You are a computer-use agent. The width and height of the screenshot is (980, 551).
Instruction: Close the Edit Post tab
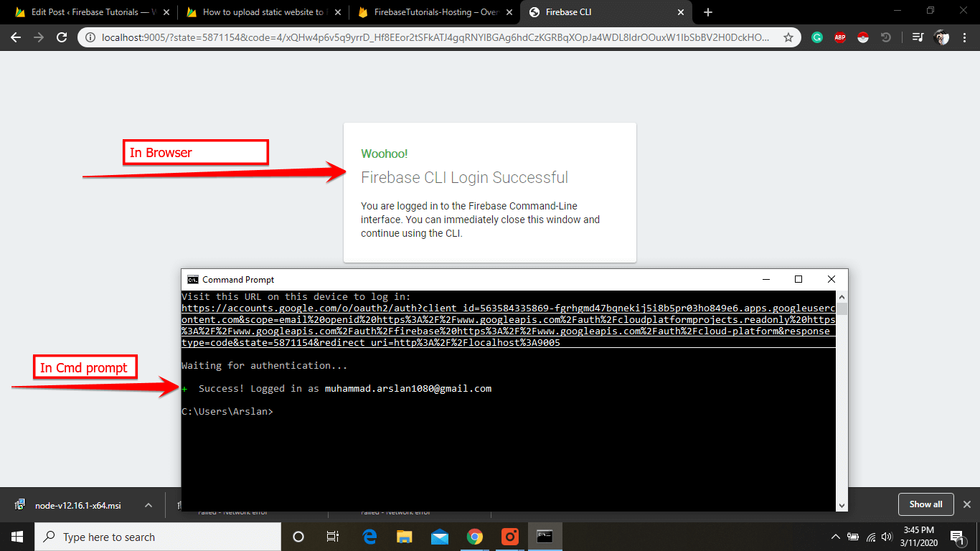point(165,12)
